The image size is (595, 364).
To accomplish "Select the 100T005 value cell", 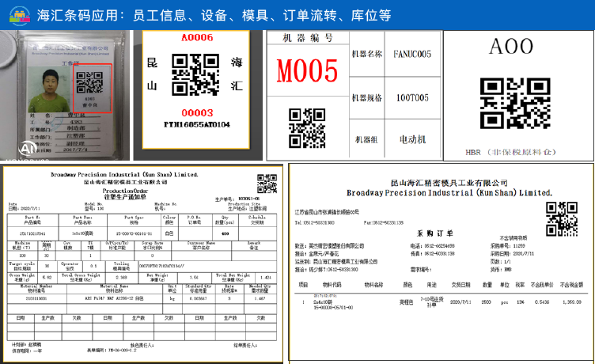I will [412, 98].
